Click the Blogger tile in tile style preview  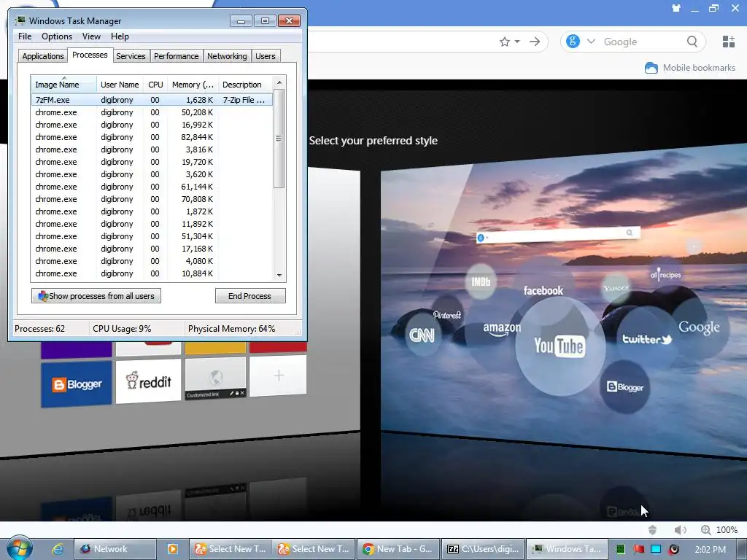coord(77,384)
